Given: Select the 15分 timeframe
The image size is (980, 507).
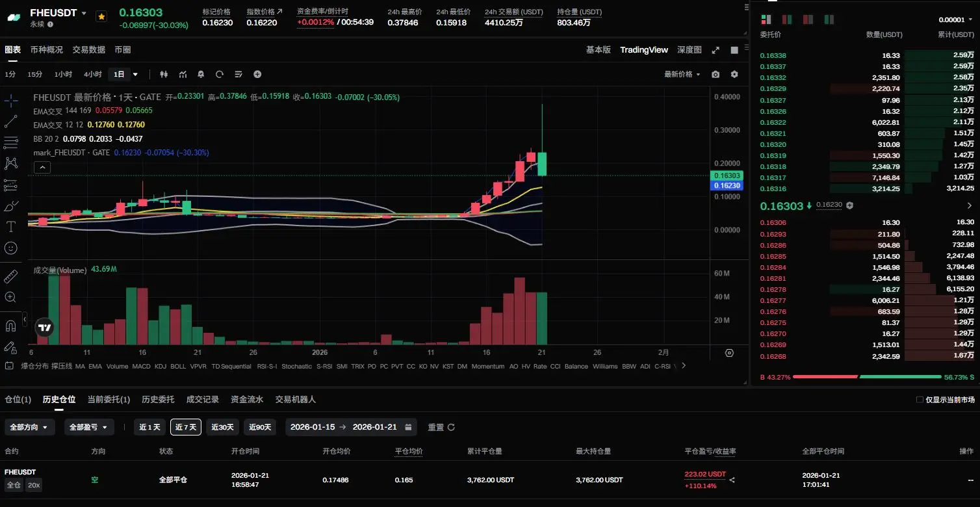Looking at the screenshot, I should coord(35,74).
